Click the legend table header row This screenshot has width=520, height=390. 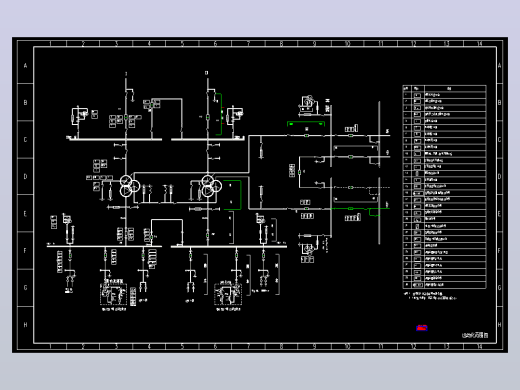click(x=444, y=88)
